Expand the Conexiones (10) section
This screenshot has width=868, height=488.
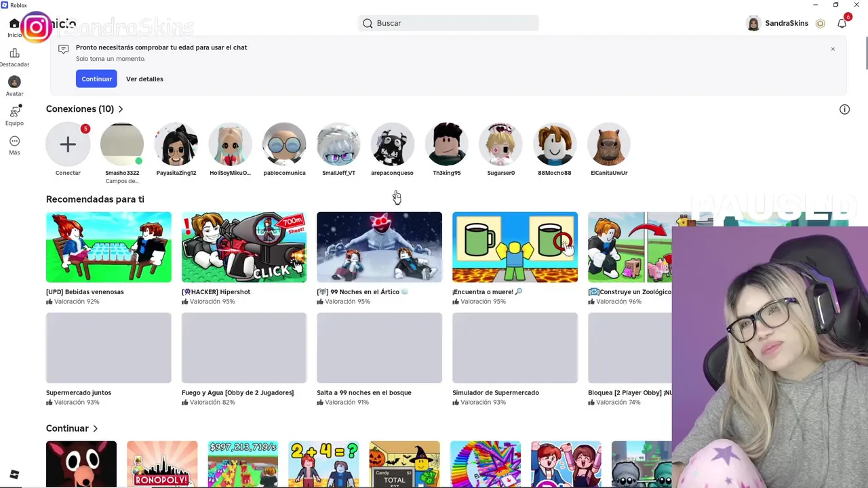pos(85,108)
